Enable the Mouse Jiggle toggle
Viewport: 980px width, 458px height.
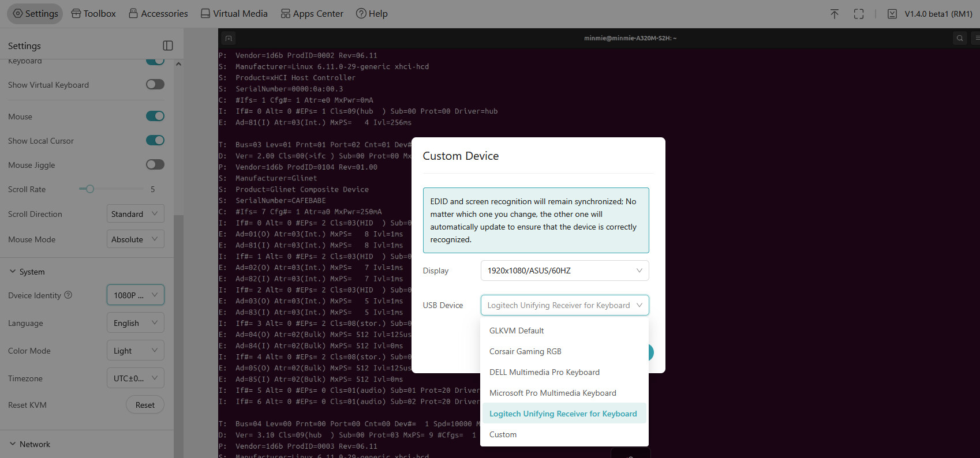coord(155,164)
